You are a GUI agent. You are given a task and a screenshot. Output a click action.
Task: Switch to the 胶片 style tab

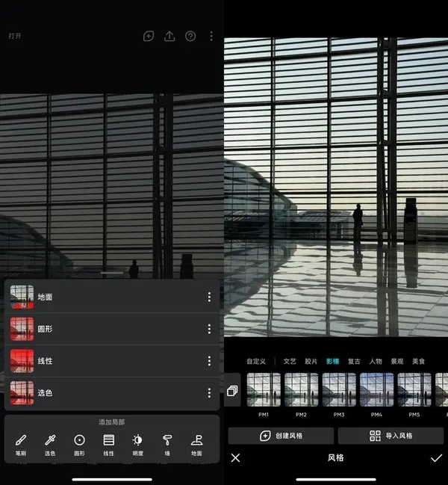coord(311,361)
